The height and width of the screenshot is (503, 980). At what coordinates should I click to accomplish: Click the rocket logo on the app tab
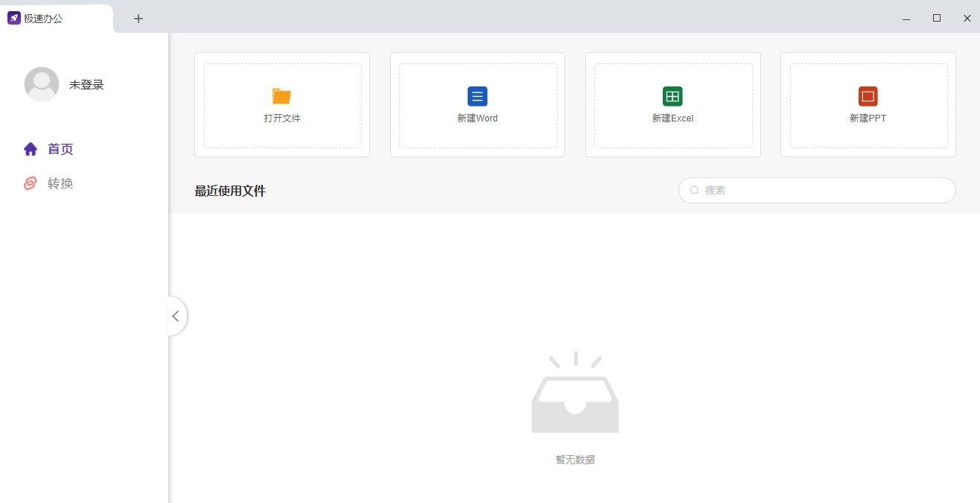(13, 17)
